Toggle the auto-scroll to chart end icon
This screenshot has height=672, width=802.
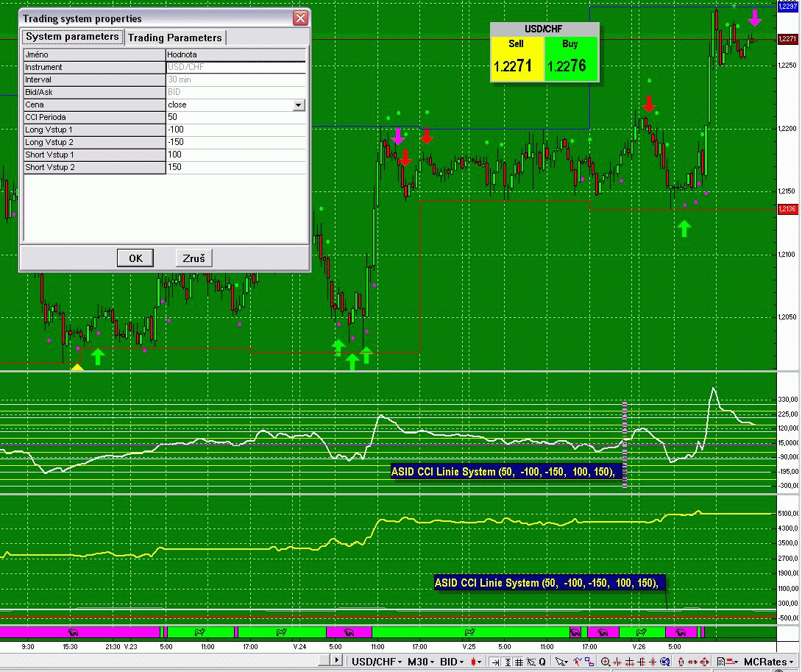(495, 662)
